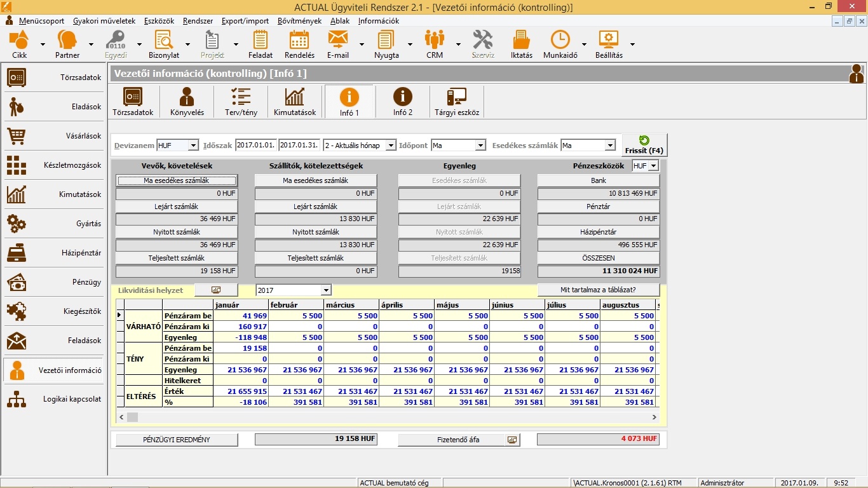Viewport: 868px width, 488px height.
Task: Open the Eszközök menu
Action: tap(159, 21)
